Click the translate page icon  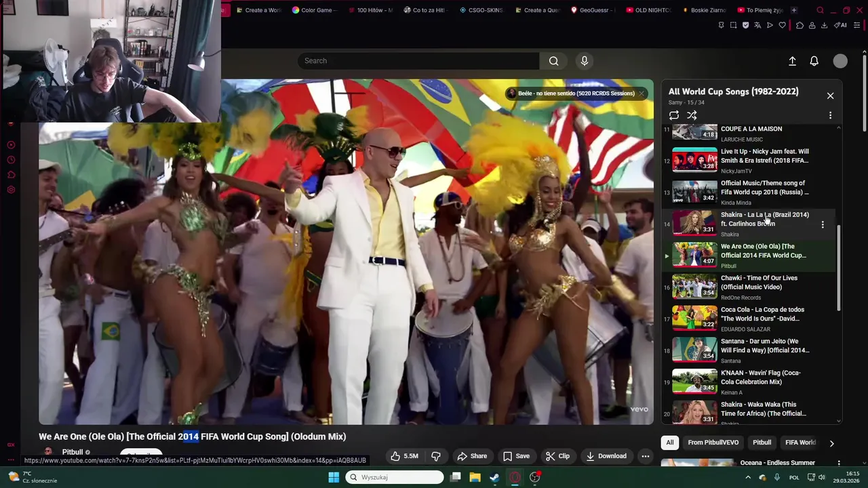tap(757, 25)
